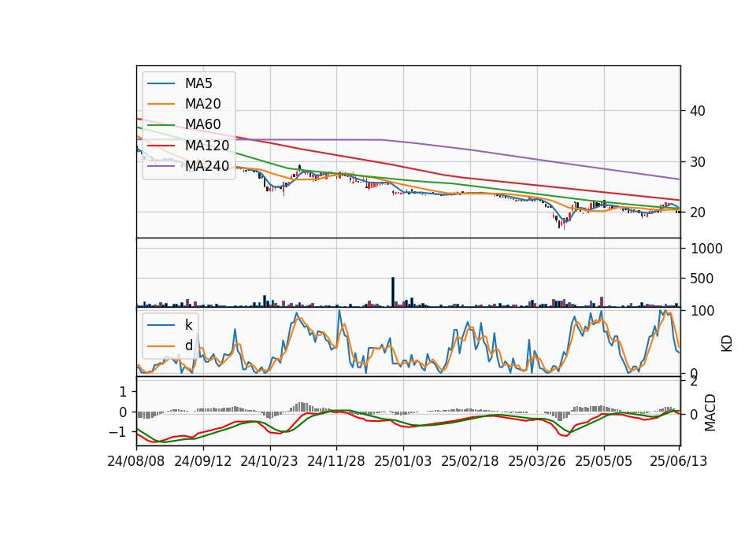Click the volume axis tick 500
The image size is (756, 543).
[702, 279]
